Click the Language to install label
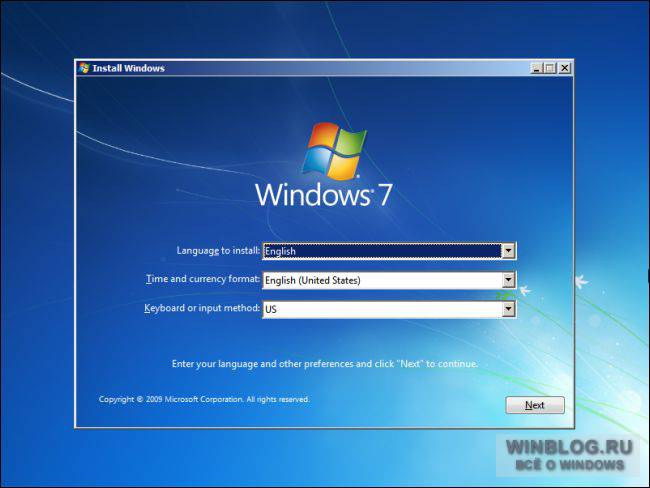Image resolution: width=650 pixels, height=488 pixels. 218,250
